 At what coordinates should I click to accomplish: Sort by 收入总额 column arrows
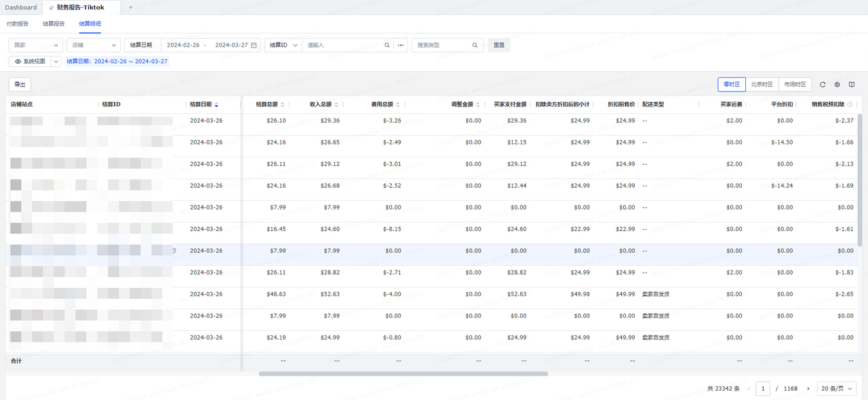point(336,104)
